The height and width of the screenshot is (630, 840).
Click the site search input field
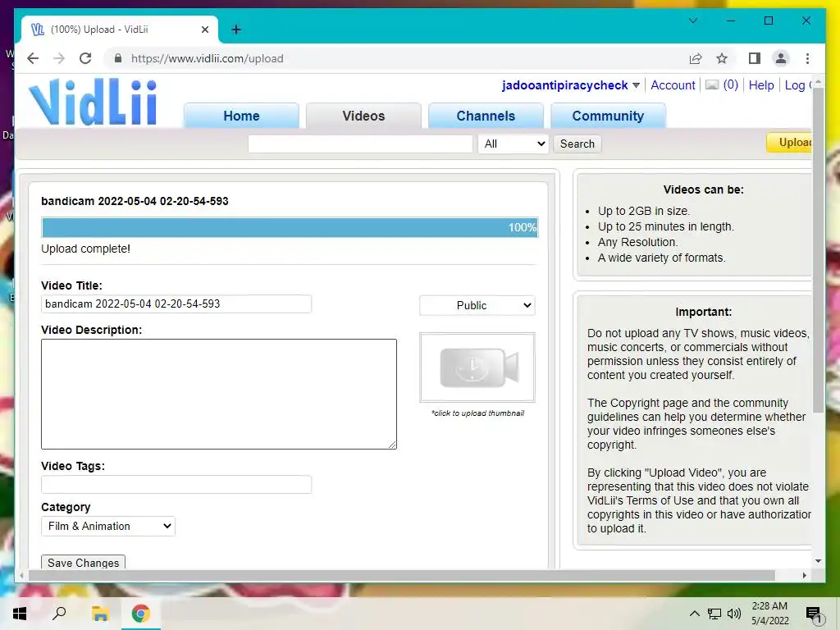pyautogui.click(x=360, y=144)
